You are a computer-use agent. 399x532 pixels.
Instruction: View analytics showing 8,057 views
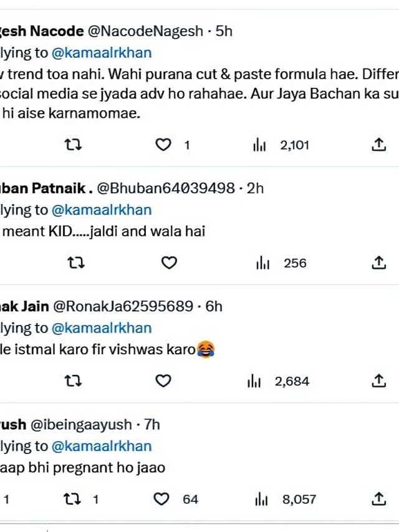coord(286,500)
